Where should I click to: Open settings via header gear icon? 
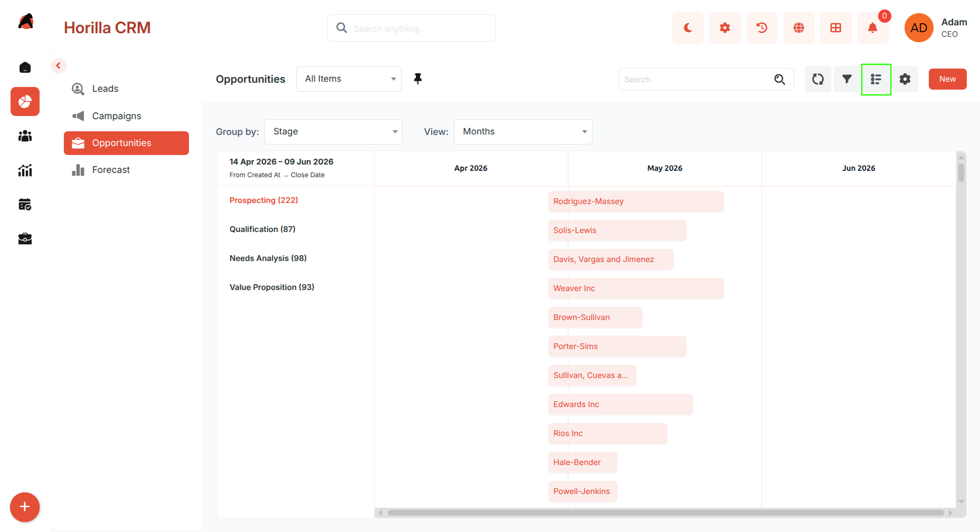tap(725, 28)
